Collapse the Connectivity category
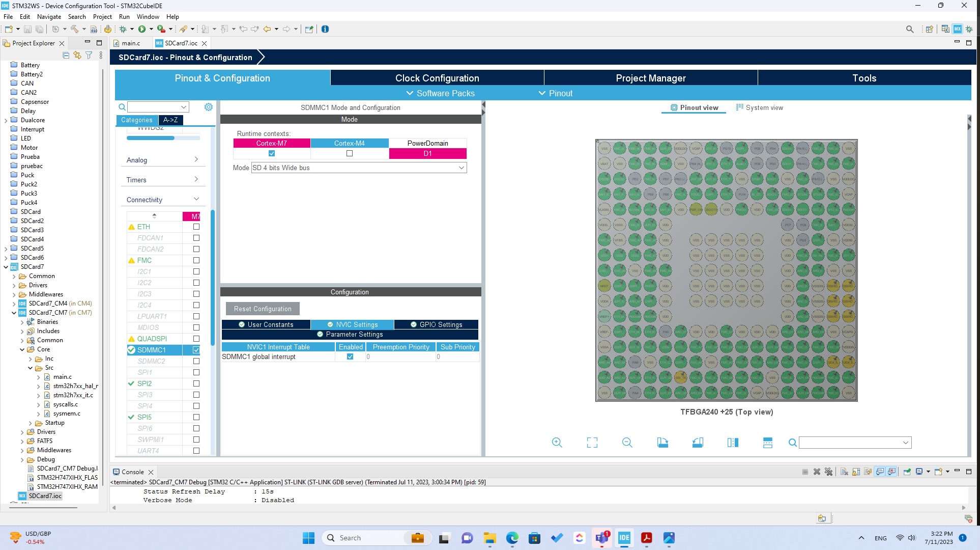The width and height of the screenshot is (980, 550). (x=163, y=200)
